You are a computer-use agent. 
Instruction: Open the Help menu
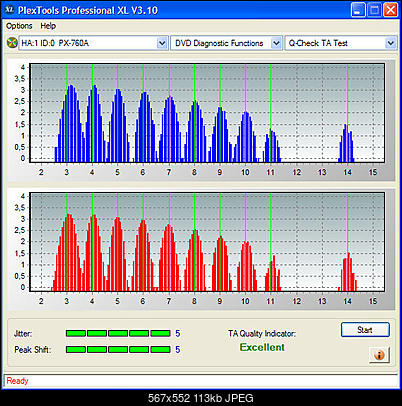[x=48, y=26]
